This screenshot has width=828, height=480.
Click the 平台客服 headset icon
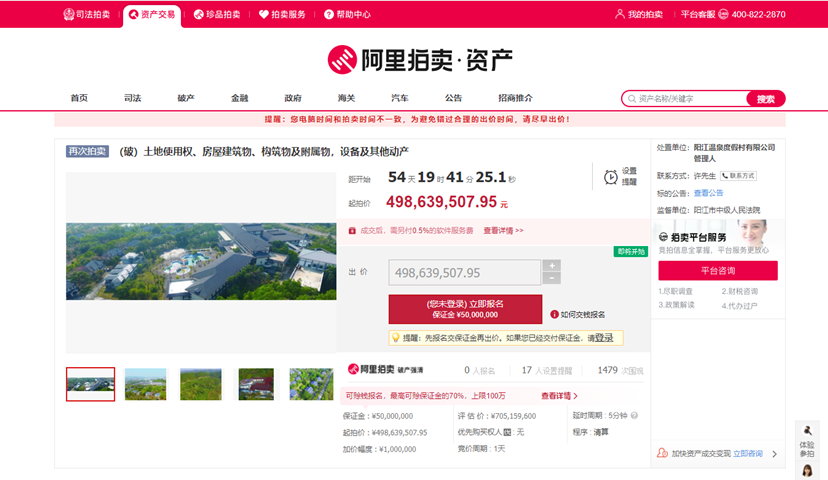coord(723,14)
